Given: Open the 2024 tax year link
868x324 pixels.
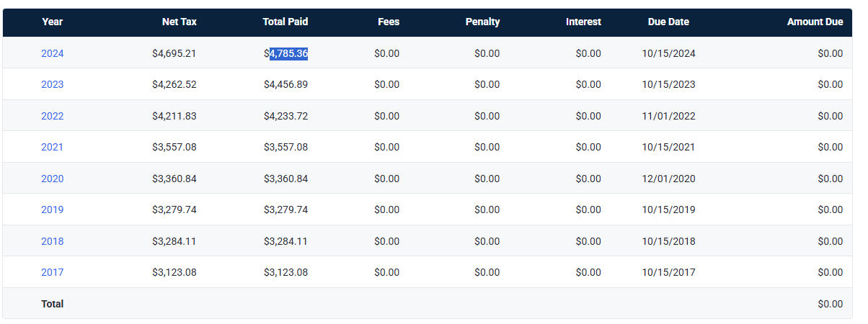Looking at the screenshot, I should (x=52, y=53).
